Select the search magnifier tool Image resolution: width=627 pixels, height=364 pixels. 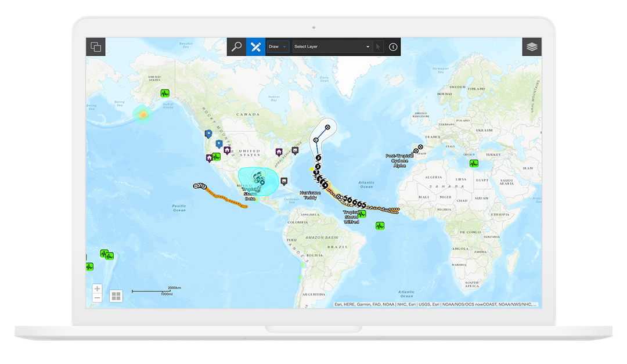tap(236, 46)
